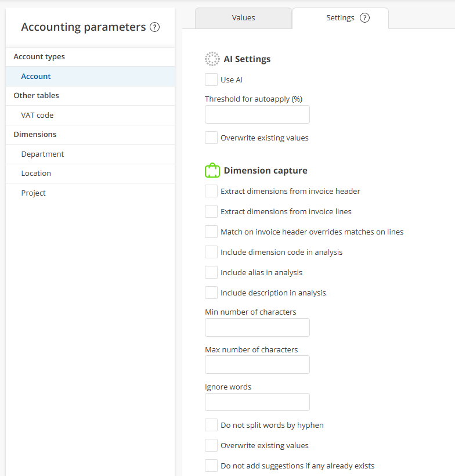Toggle Overwrite existing values under AI Settings
Screen dimensions: 455x476
click(x=211, y=138)
